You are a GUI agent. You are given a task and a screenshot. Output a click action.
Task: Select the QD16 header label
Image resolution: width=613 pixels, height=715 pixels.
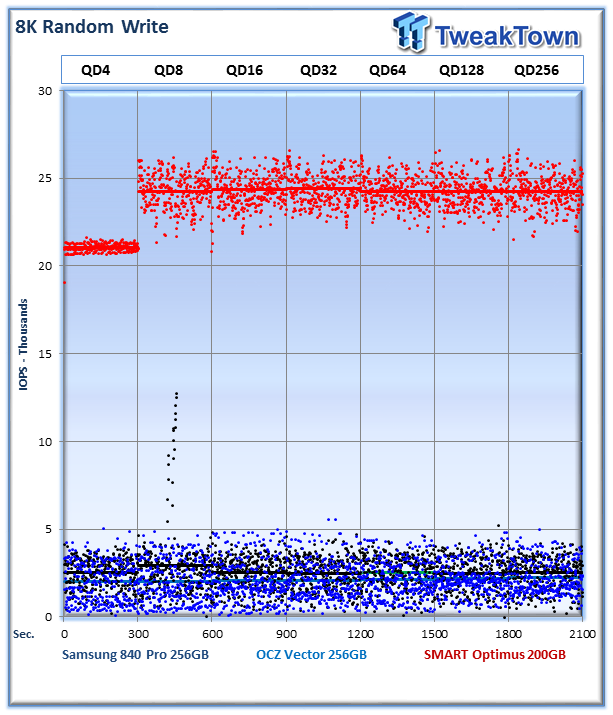tap(244, 70)
